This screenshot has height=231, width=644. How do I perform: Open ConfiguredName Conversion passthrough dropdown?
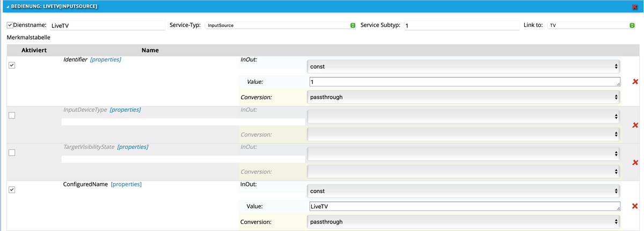[x=464, y=221]
